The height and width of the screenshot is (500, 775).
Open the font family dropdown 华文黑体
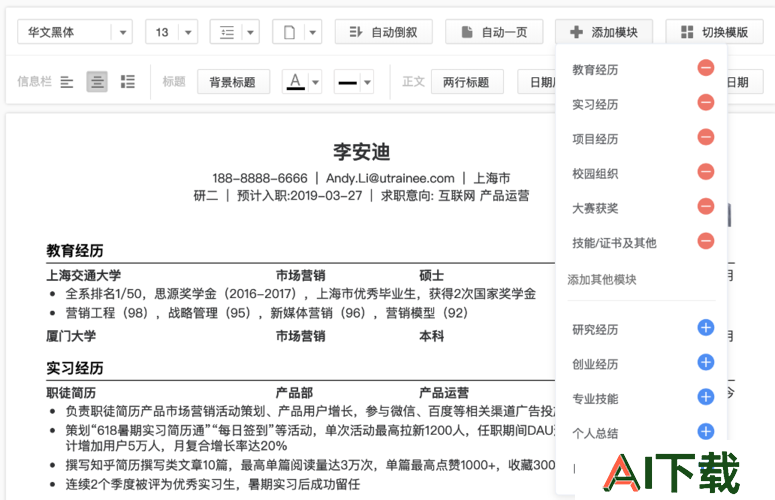click(75, 32)
